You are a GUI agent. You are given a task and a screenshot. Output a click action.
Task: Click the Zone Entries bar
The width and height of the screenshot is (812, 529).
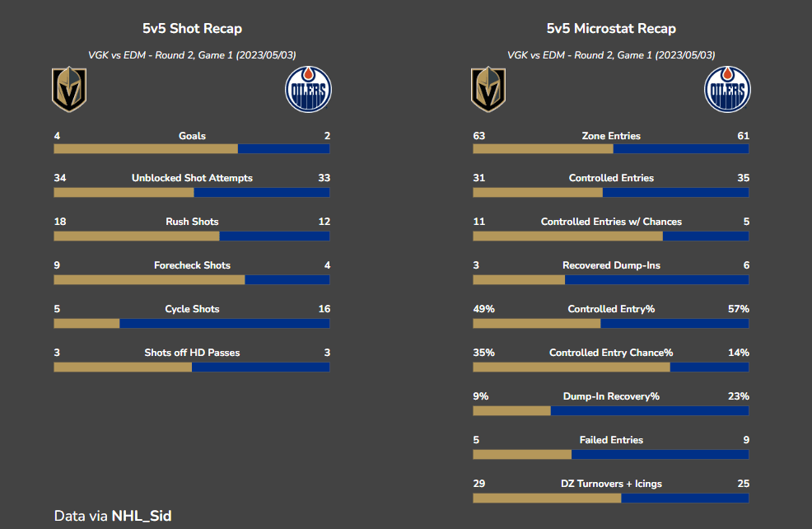point(611,149)
